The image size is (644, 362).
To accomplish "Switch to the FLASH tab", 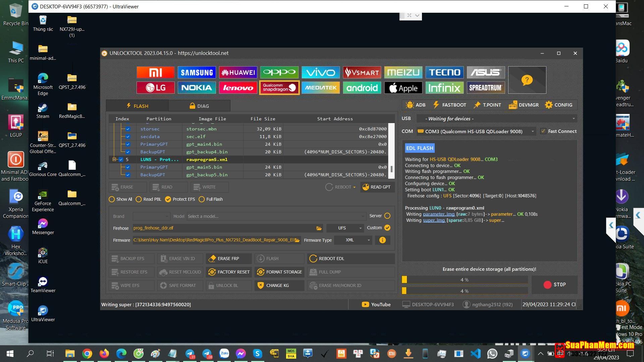I will [x=137, y=106].
